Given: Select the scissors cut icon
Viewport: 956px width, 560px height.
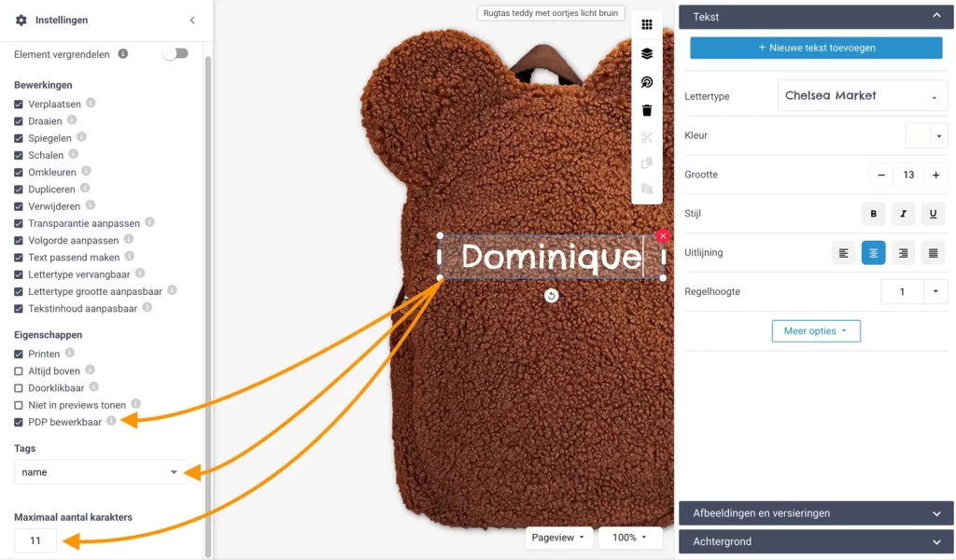Looking at the screenshot, I should pos(647,138).
